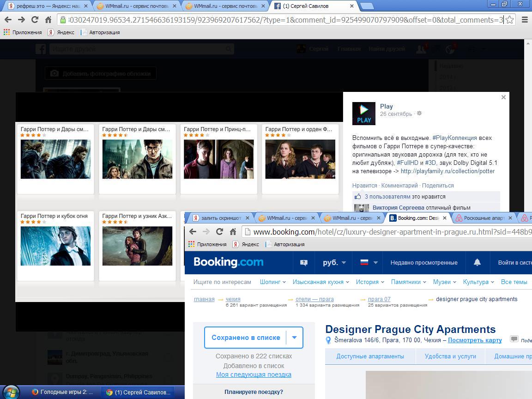Open the Авторизация bookmark in Facebook window
Screen dimensions: 532x399
click(x=100, y=32)
